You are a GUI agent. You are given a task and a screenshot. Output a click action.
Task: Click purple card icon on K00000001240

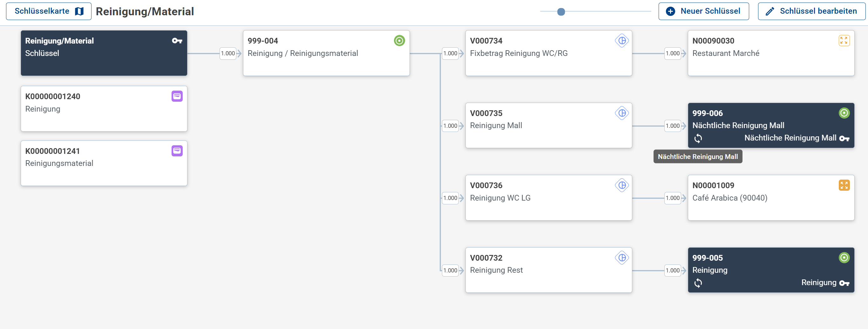177,96
